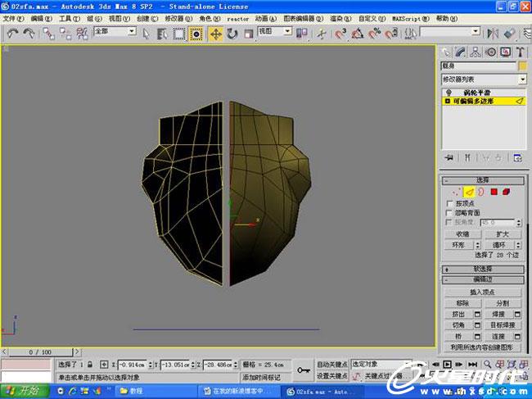The image size is (532, 399).
Task: Click Create Shape From Selection button
Action: pos(483,347)
